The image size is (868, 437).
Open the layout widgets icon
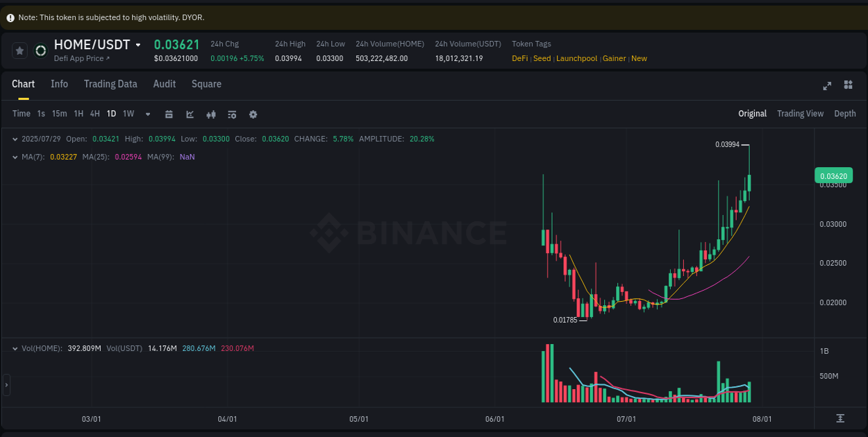(848, 85)
